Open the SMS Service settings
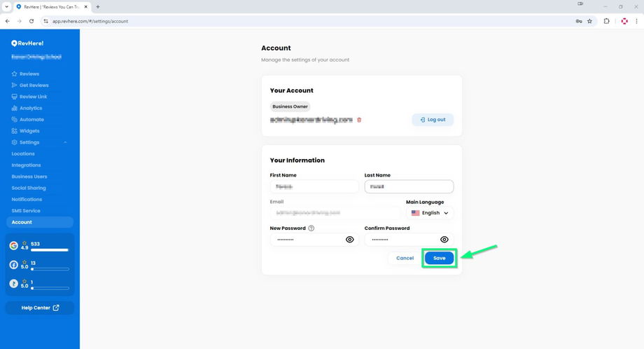This screenshot has width=644, height=349. tap(26, 210)
